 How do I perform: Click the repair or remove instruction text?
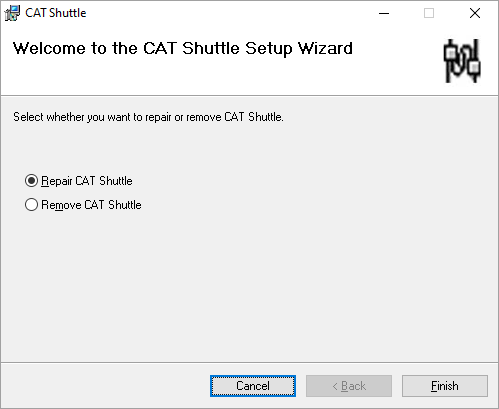coord(148,117)
